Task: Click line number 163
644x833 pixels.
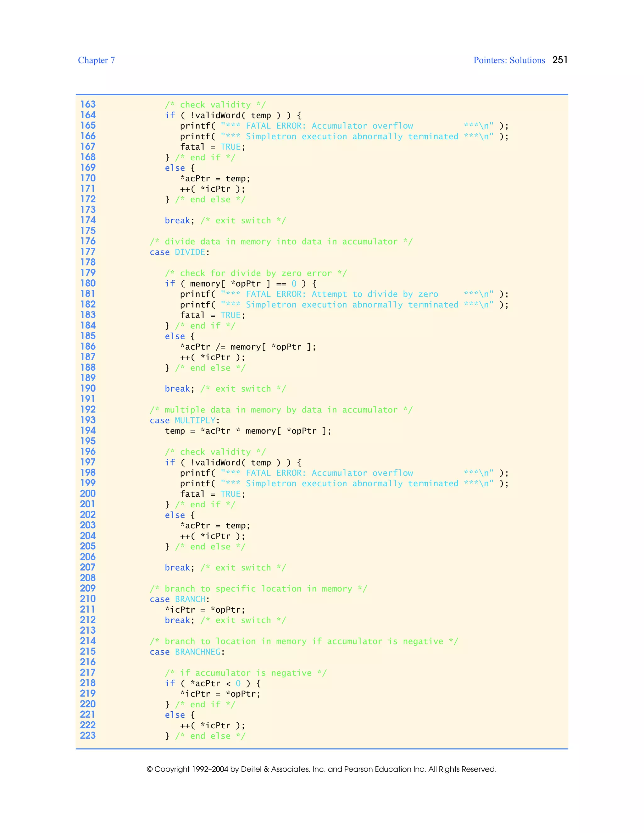Action: pos(88,104)
